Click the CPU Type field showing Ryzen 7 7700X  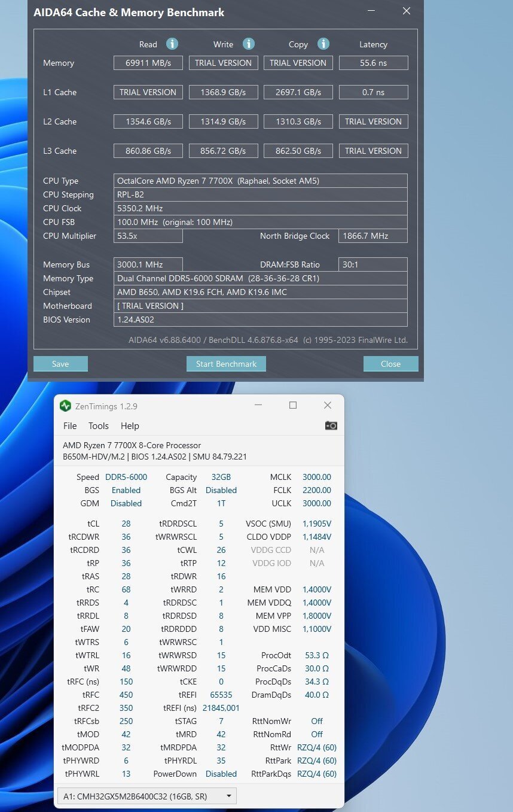[x=260, y=181]
